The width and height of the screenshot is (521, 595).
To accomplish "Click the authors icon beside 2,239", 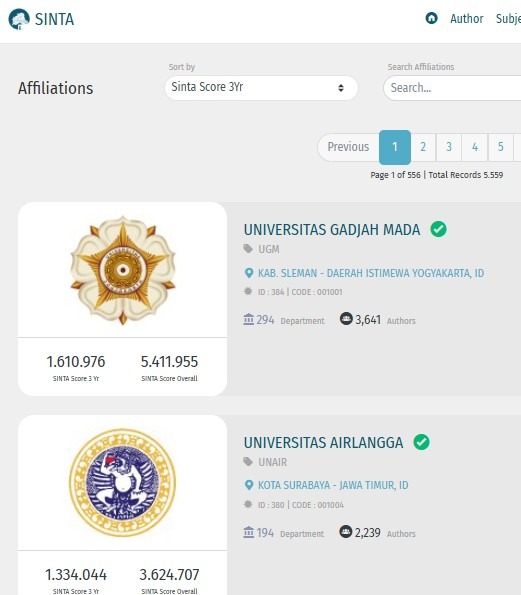I will click(345, 532).
